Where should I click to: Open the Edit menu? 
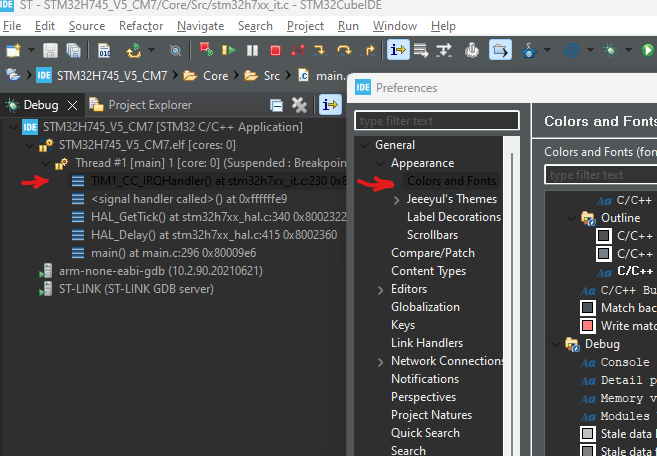45,26
